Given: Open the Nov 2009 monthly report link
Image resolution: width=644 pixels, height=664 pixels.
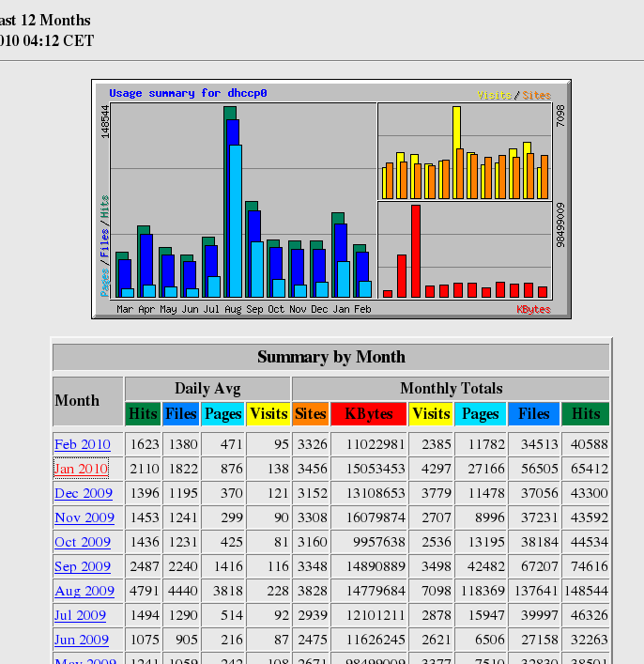Looking at the screenshot, I should (84, 517).
